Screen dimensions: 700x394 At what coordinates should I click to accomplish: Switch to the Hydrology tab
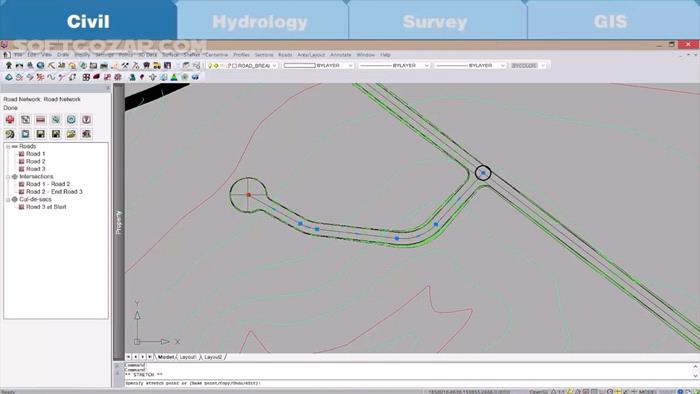260,21
